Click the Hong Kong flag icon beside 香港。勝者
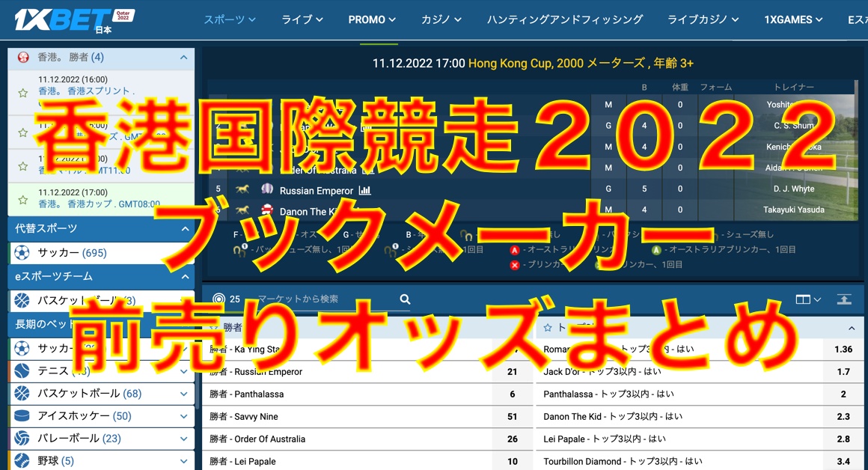Screen dimensions: 868x470 [x=22, y=57]
